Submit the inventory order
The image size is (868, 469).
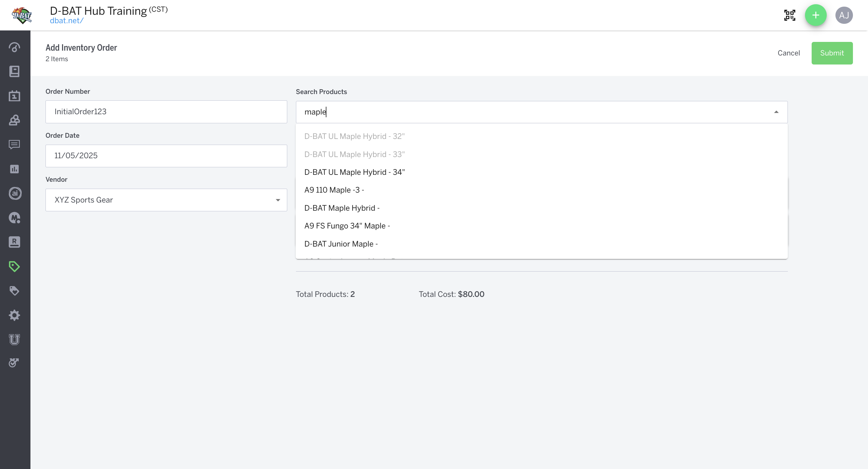(832, 53)
